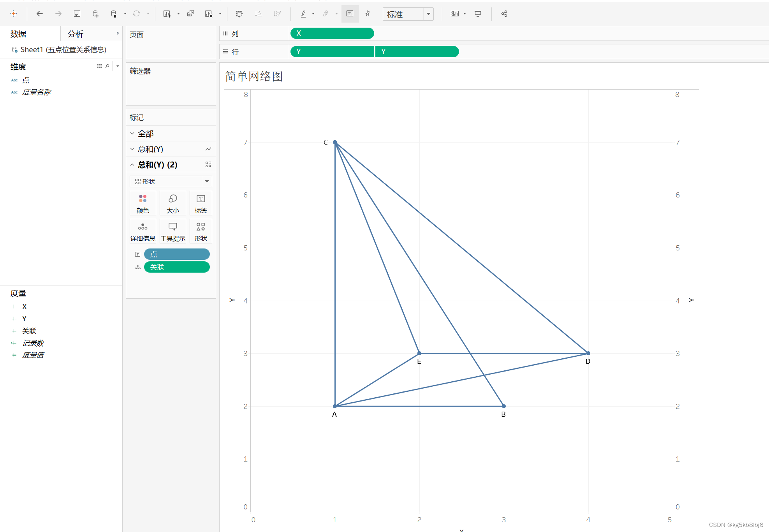Select the 点 dimension field
This screenshot has height=532, width=769.
(x=26, y=80)
